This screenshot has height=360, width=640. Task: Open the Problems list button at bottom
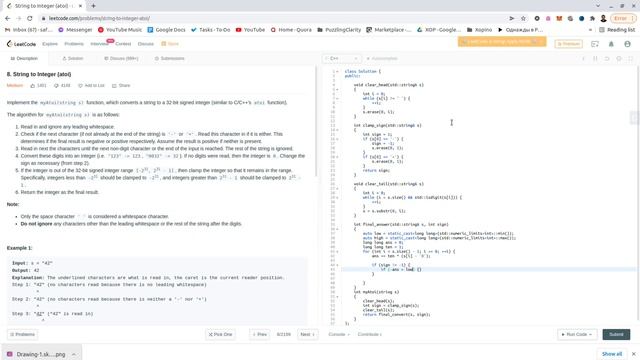point(22,334)
